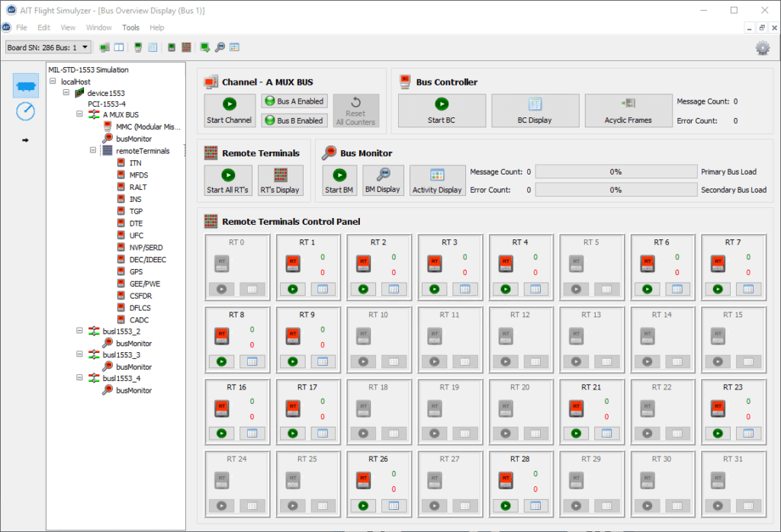Toggle Bus A Enabled

293,101
